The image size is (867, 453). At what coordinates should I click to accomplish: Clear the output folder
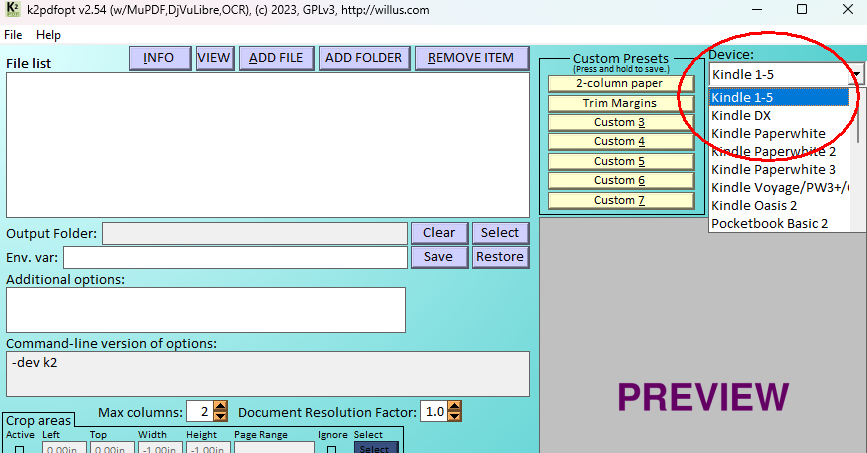(x=440, y=233)
